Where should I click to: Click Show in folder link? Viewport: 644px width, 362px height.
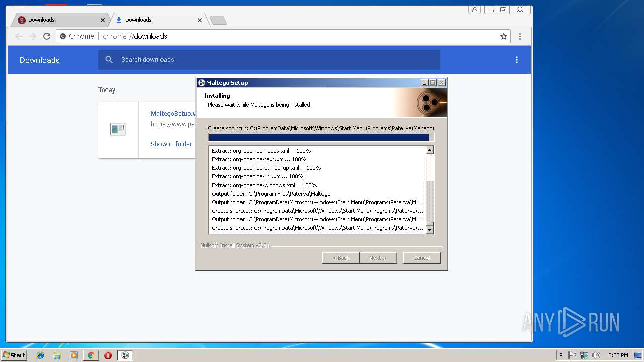click(x=171, y=144)
